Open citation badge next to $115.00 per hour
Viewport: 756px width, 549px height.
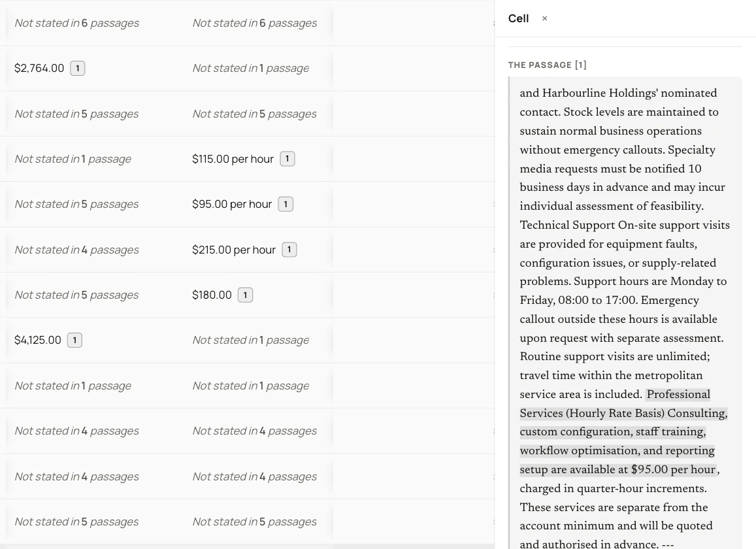(288, 159)
